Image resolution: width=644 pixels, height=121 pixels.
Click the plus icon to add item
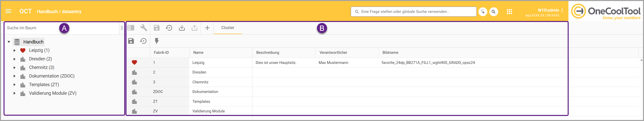(x=207, y=28)
